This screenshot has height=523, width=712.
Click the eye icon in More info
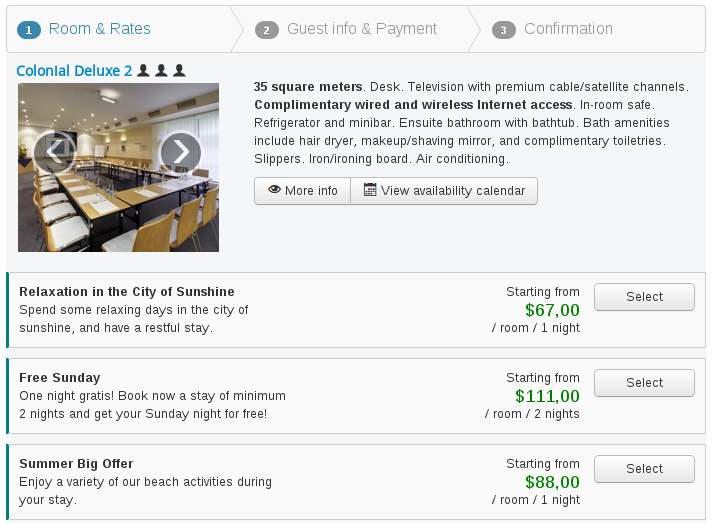(x=273, y=190)
